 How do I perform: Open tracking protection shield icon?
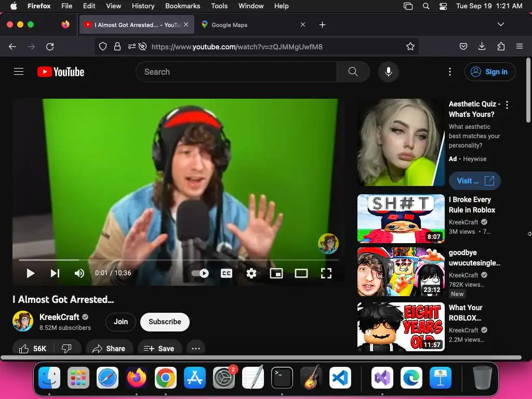[x=103, y=46]
